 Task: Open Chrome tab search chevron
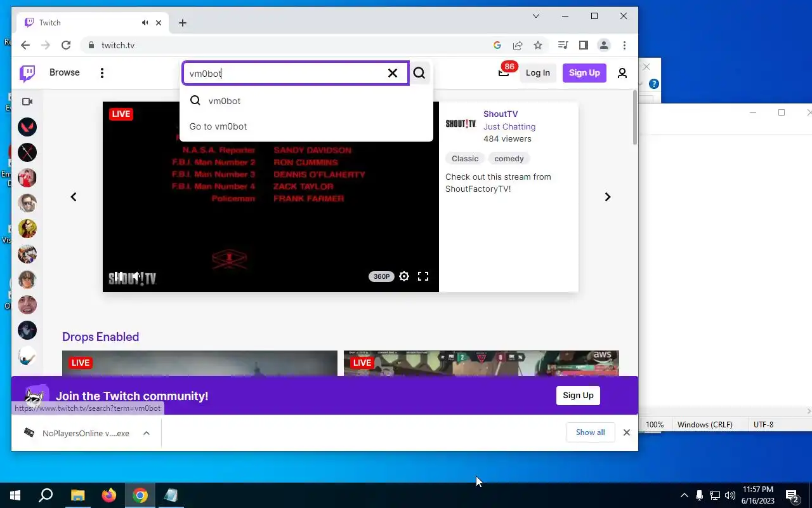click(536, 16)
